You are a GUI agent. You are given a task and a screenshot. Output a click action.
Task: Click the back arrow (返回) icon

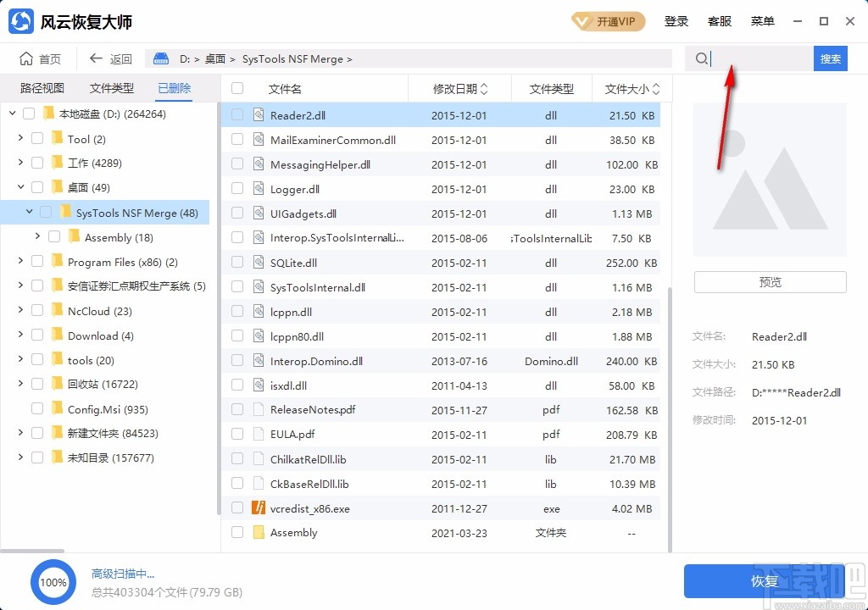(96, 58)
